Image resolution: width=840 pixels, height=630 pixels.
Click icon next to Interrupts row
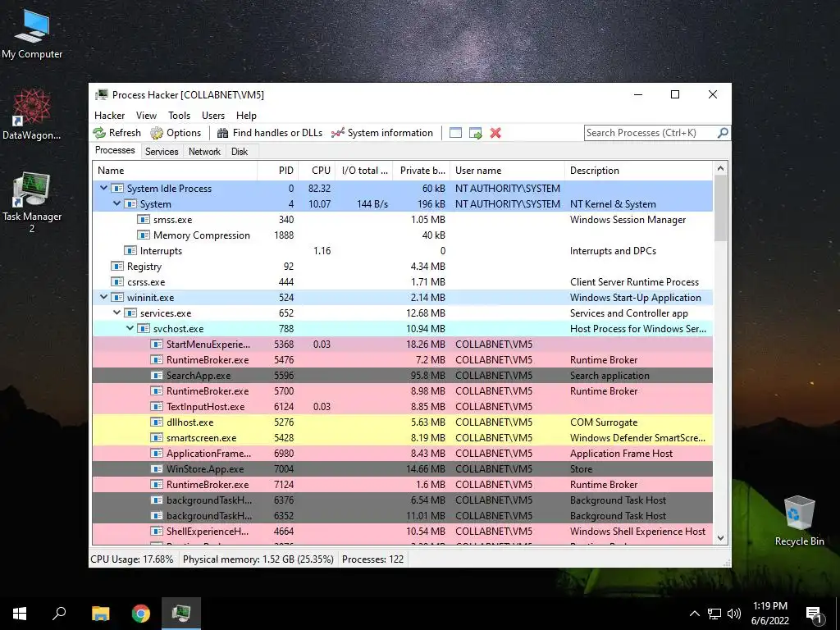pos(130,251)
